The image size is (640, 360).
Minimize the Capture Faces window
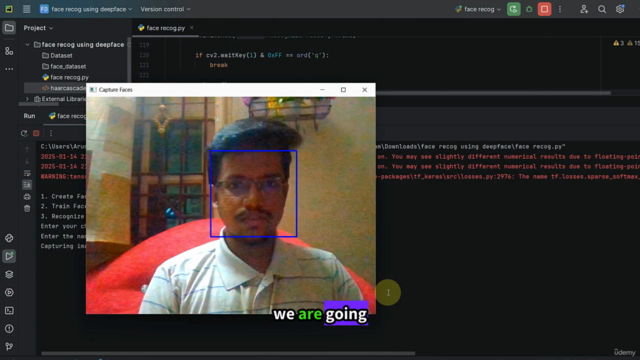pyautogui.click(x=322, y=89)
